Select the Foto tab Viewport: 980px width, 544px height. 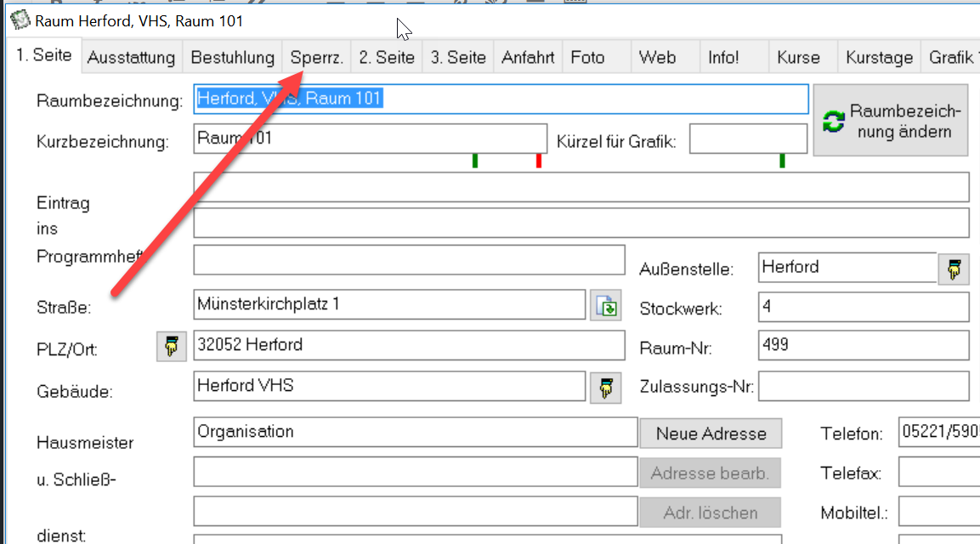587,58
